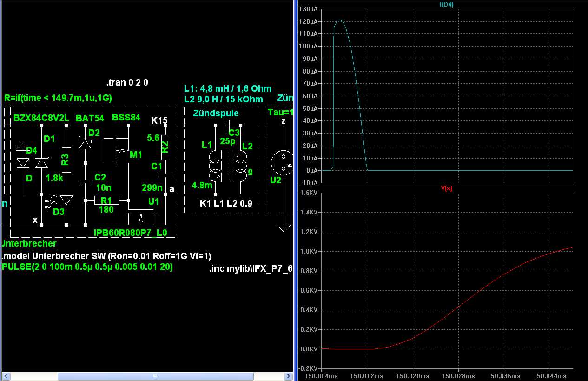588x381 pixels.
Task: Click the K1 L1 L2 0.9 coupling statement
Action: [226, 203]
